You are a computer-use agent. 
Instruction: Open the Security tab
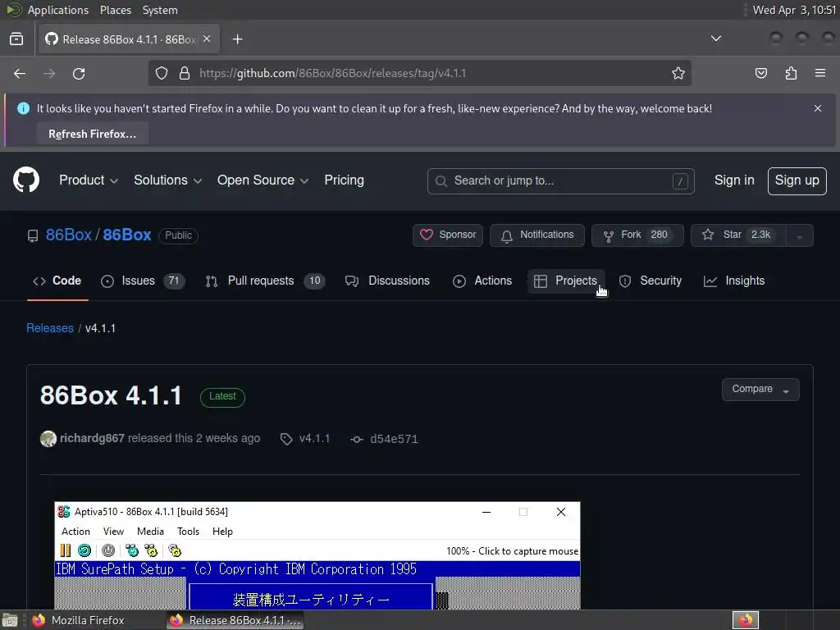(x=651, y=281)
